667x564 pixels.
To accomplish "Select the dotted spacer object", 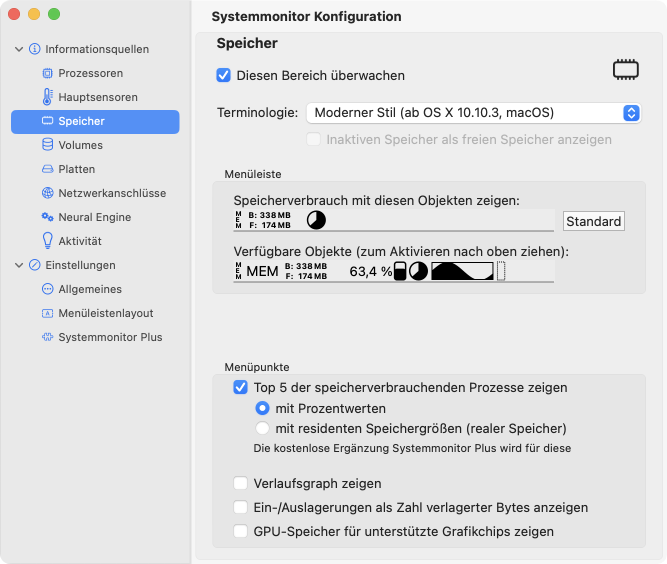I will 501,271.
